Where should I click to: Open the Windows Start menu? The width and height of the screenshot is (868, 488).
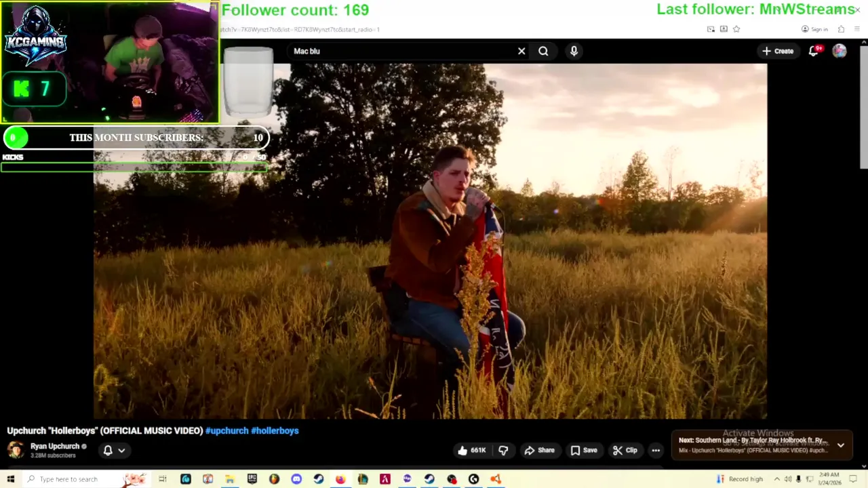point(10,479)
